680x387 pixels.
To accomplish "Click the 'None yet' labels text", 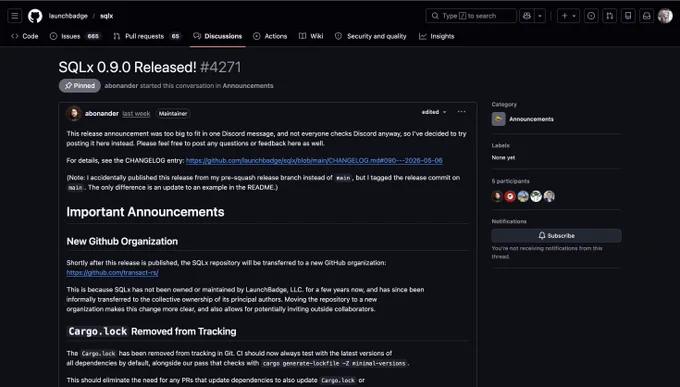I will coord(503,157).
